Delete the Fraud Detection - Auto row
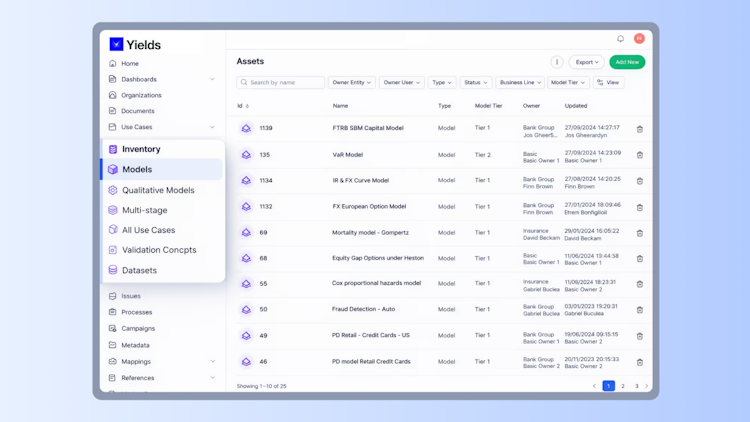Screen dimensions: 750x422 tap(640, 310)
